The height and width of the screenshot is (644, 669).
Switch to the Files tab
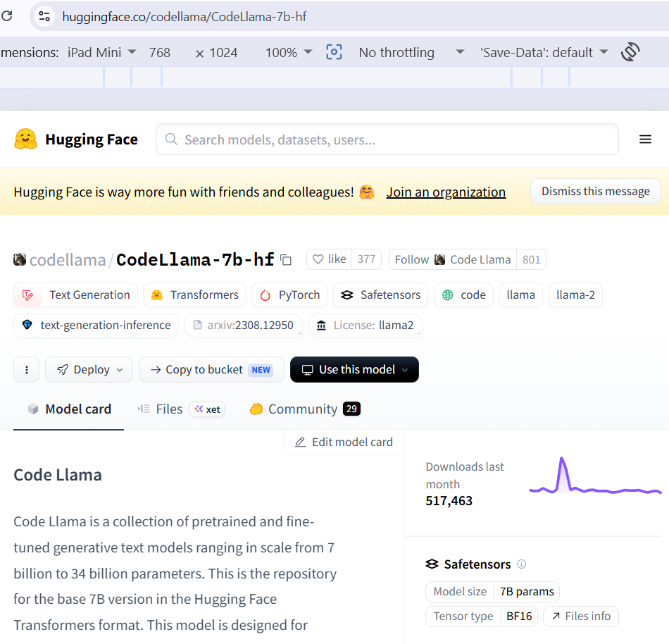(x=161, y=409)
